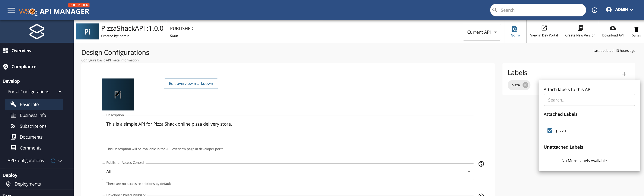Click the plus icon in Labels
Viewport: 644px width, 196px height.
624,74
